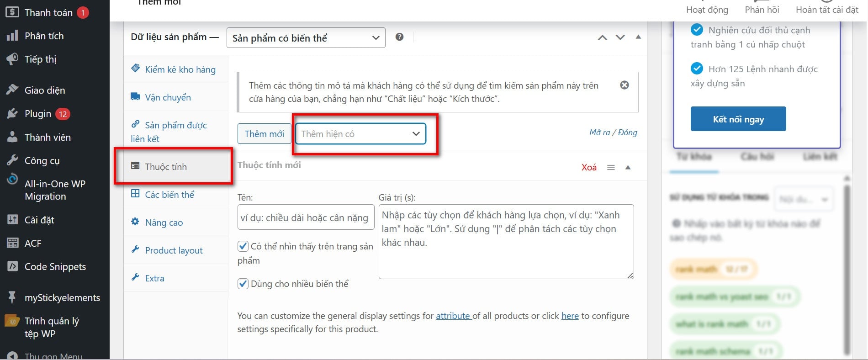
Task: Open the product type dropdown Sản phẩm có biến thể
Action: point(306,38)
